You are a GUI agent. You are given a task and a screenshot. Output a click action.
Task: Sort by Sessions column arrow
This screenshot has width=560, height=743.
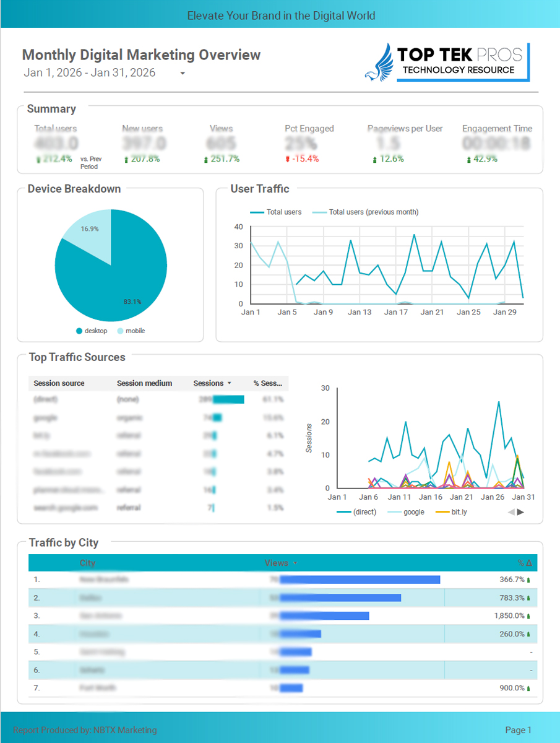230,383
